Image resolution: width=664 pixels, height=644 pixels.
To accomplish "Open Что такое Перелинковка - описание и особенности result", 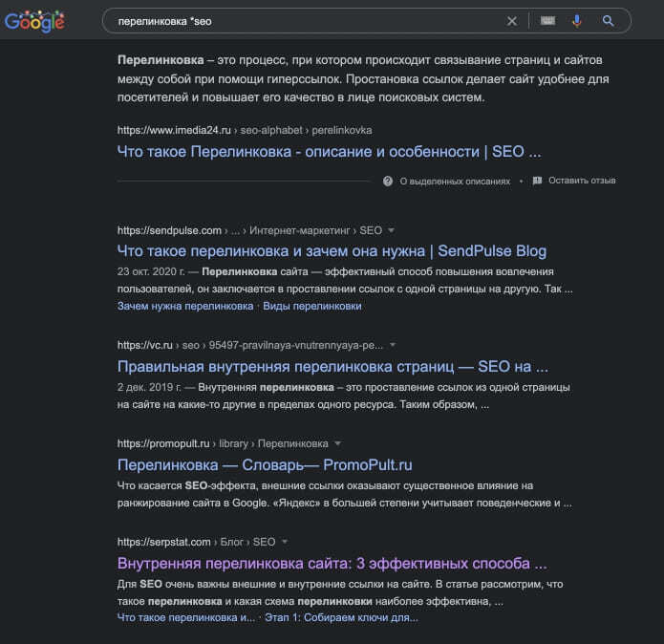I will coord(329,152).
